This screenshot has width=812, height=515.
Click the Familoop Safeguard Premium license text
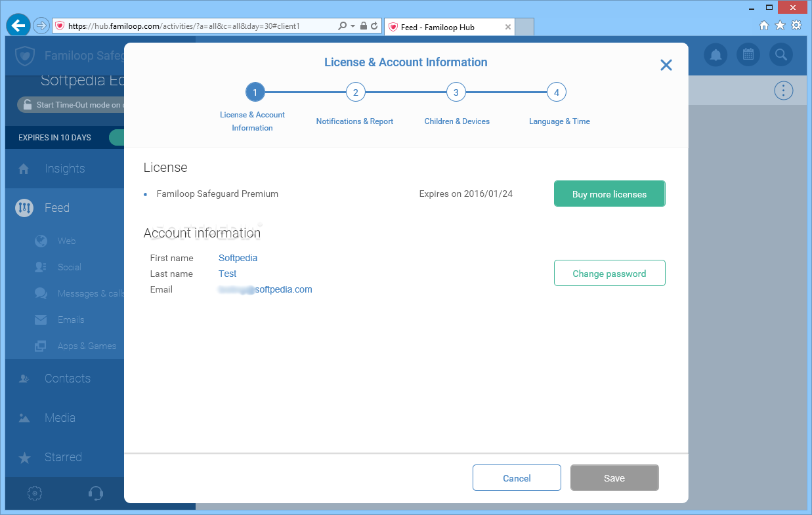tap(217, 194)
